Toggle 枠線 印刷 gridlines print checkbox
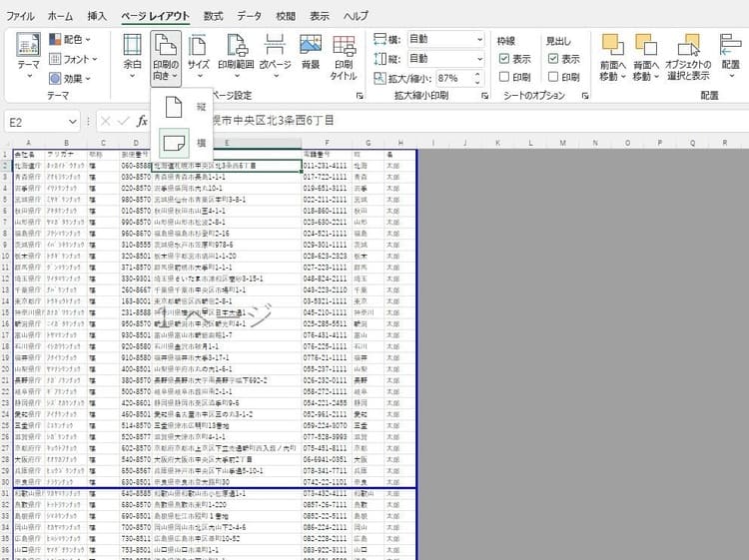This screenshot has height=560, width=749. point(503,77)
